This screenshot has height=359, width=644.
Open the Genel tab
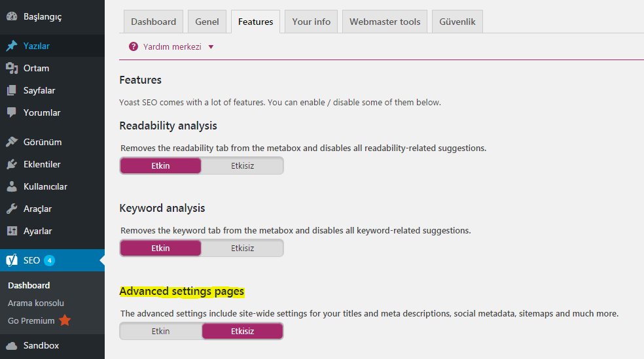click(207, 22)
